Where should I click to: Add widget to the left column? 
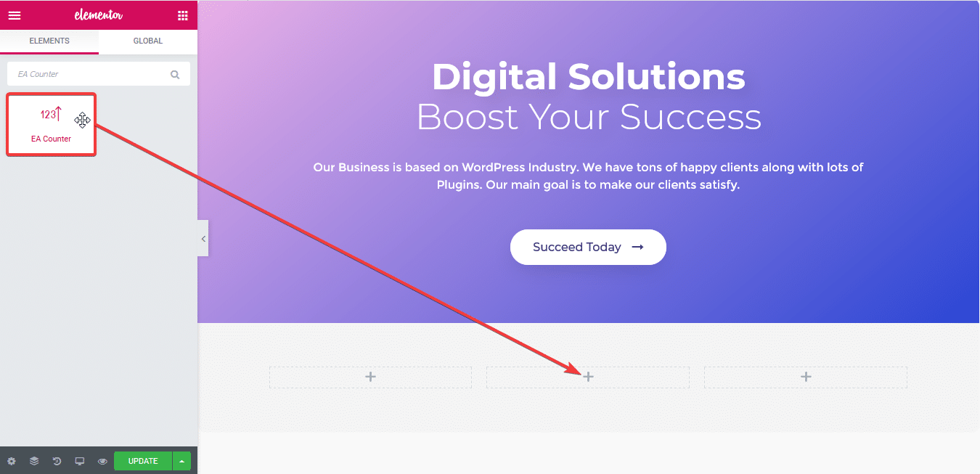370,377
